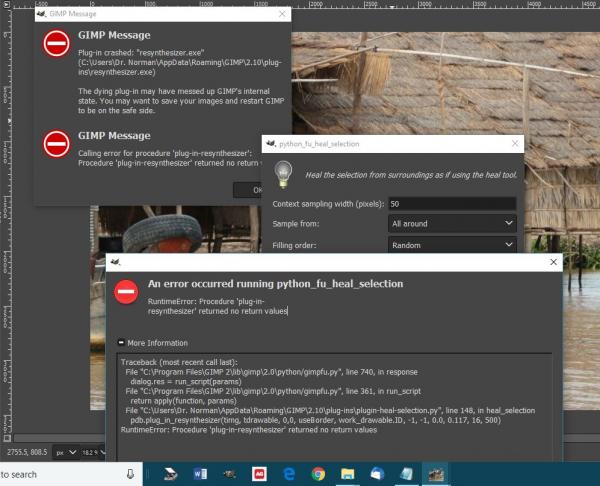
Task: Close the python_fu_heal_selection dialog
Action: [515, 144]
